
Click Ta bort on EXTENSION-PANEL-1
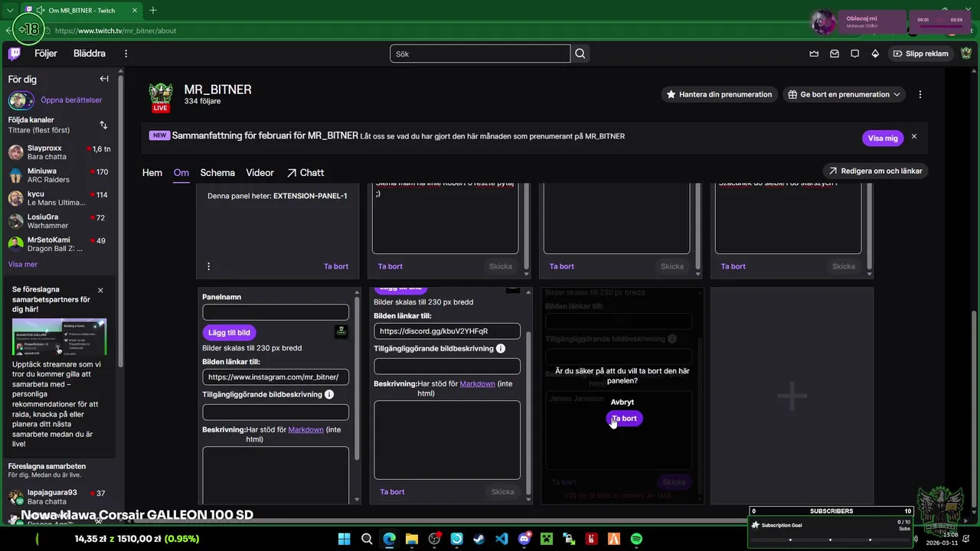[x=335, y=266]
